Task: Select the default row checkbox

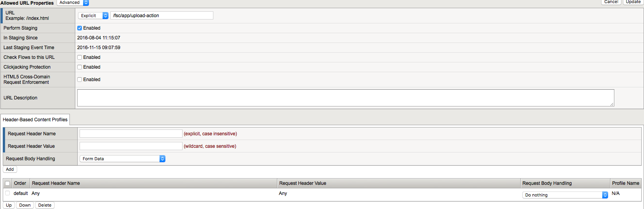Action: [7, 193]
